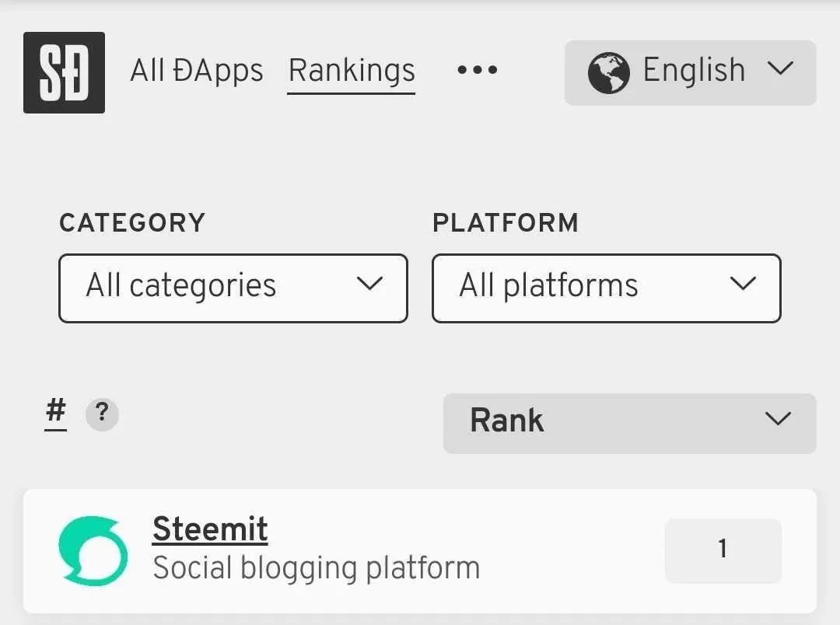Open the three-dots more menu
This screenshot has width=840, height=625.
(x=477, y=70)
